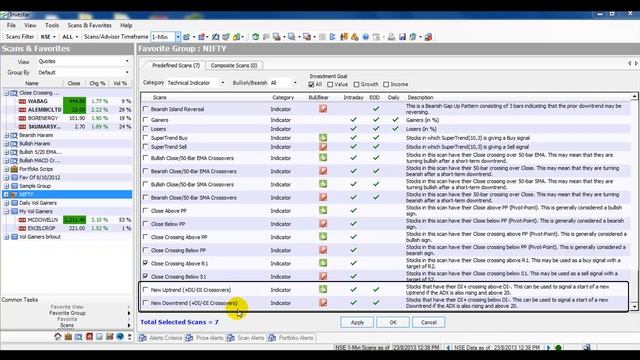Check New Uptrend (+DI/-DI Crossovers) scan

145,289
